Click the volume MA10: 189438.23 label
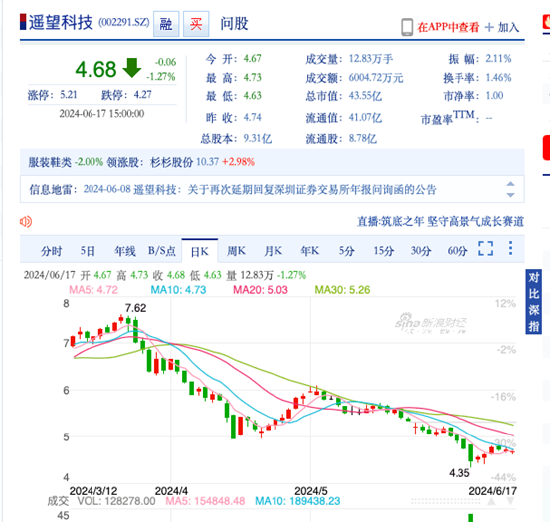 tap(297, 501)
